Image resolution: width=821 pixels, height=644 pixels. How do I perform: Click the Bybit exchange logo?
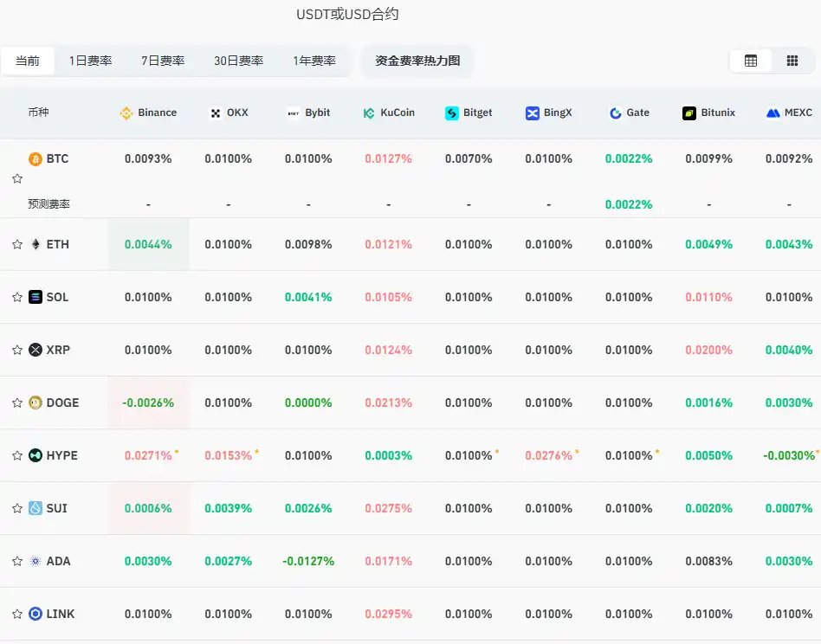point(292,113)
